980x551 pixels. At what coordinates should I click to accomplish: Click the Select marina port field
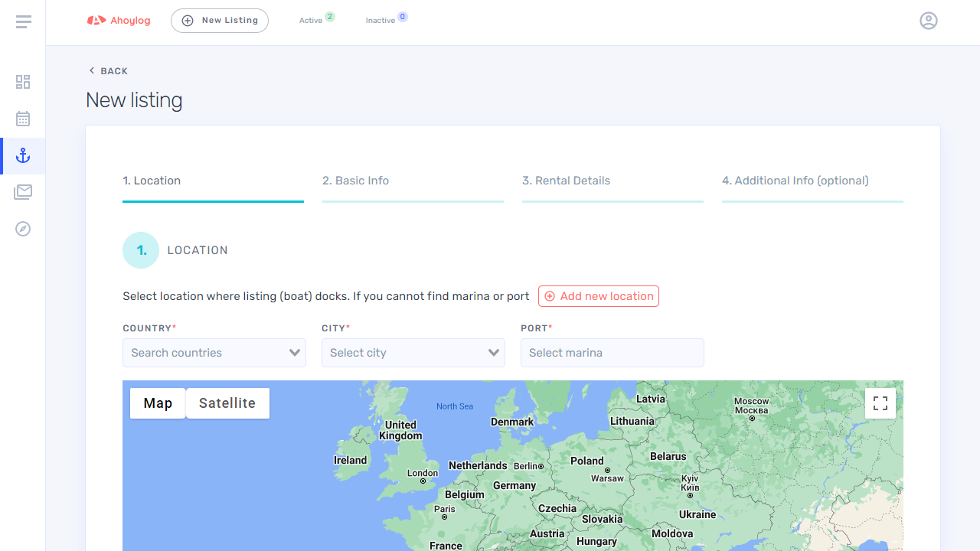tap(612, 353)
